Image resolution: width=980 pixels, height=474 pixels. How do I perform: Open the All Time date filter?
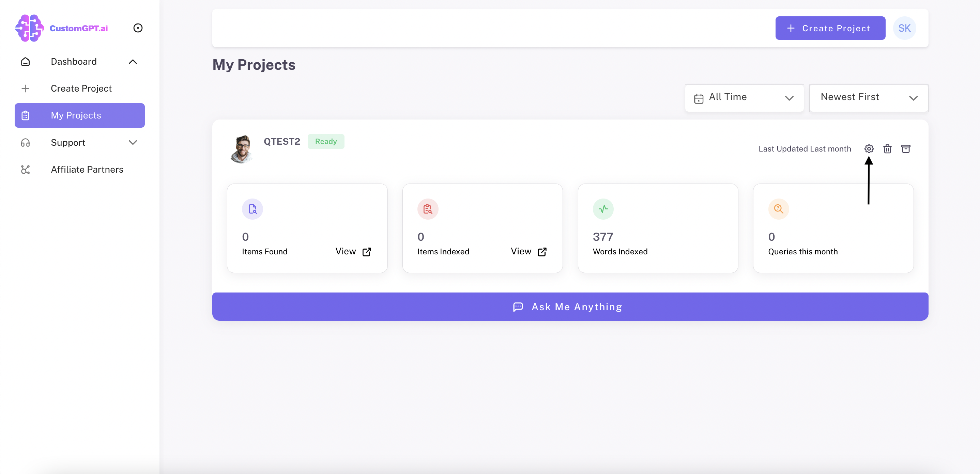[x=744, y=98]
